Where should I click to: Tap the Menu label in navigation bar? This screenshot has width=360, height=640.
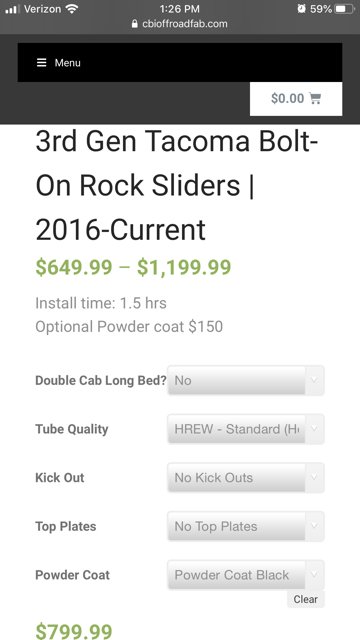68,63
